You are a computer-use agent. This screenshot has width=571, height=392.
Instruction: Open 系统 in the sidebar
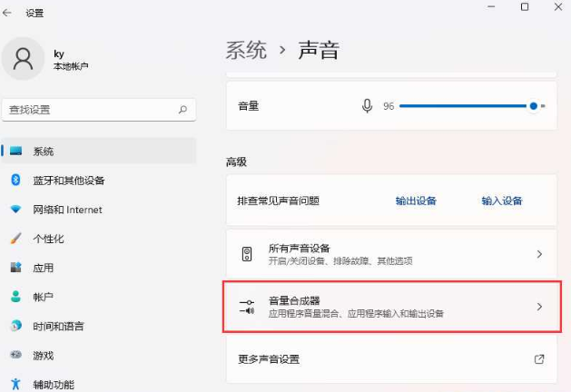click(99, 151)
